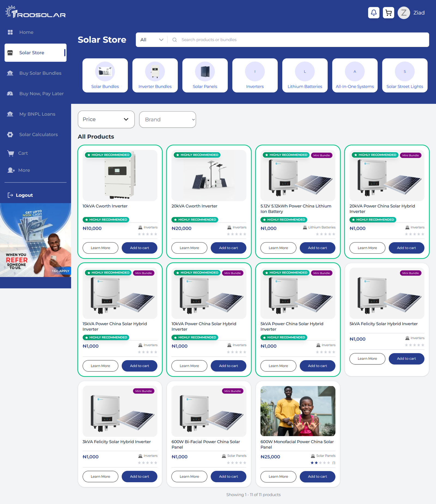Open the Brand filter dropdown
Screen dimensions: 436x504
[167, 119]
